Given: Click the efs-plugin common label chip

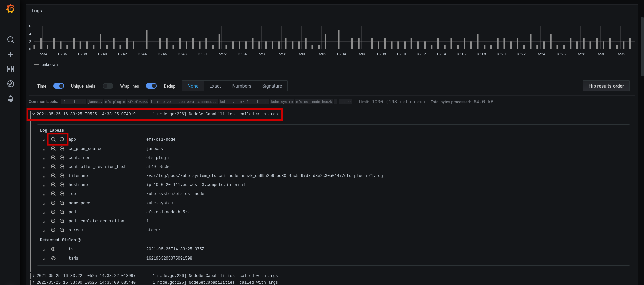Looking at the screenshot, I should click(x=115, y=102).
